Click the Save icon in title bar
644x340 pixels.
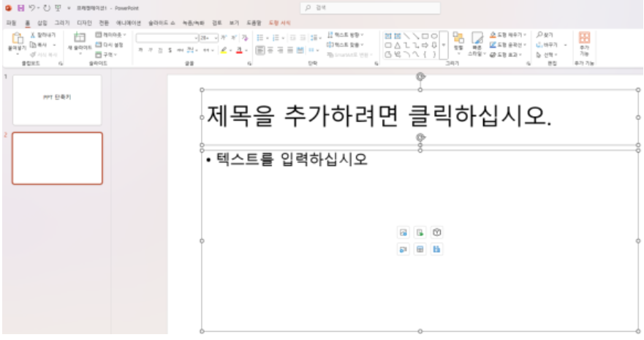pyautogui.click(x=20, y=7)
